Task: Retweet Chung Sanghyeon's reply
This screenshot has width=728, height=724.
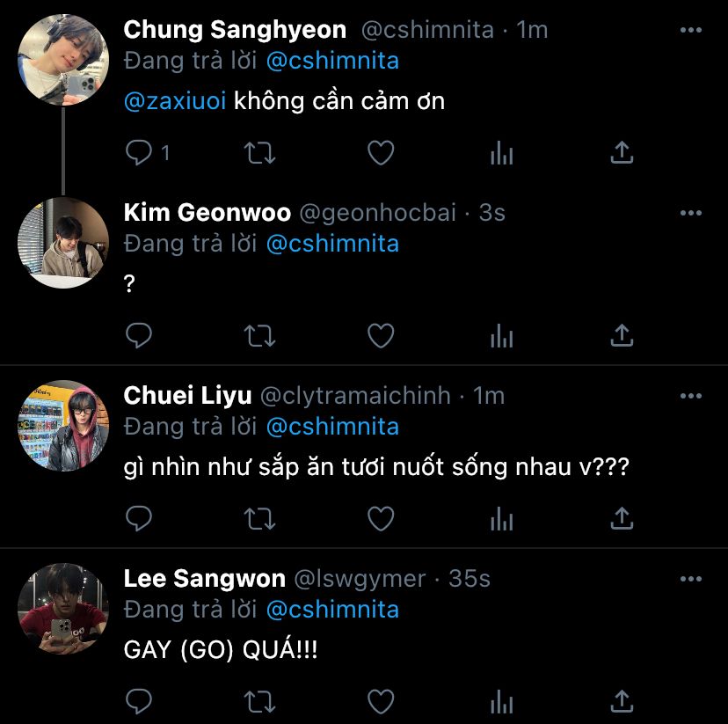Action: (259, 153)
